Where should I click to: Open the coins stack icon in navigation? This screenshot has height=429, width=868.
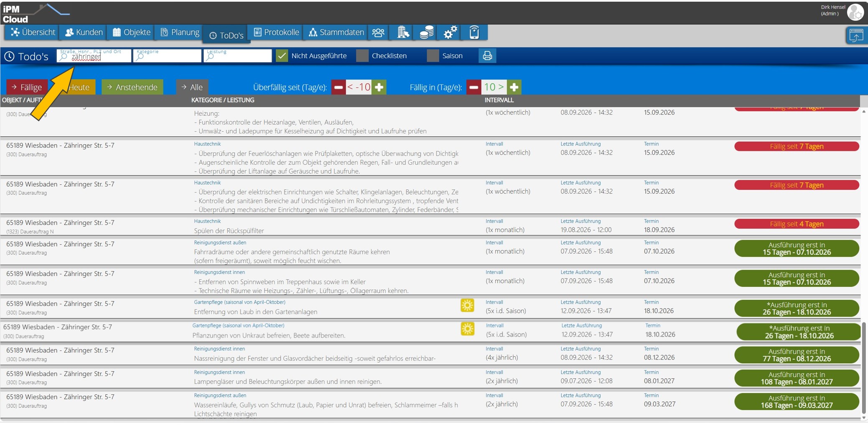tap(426, 32)
